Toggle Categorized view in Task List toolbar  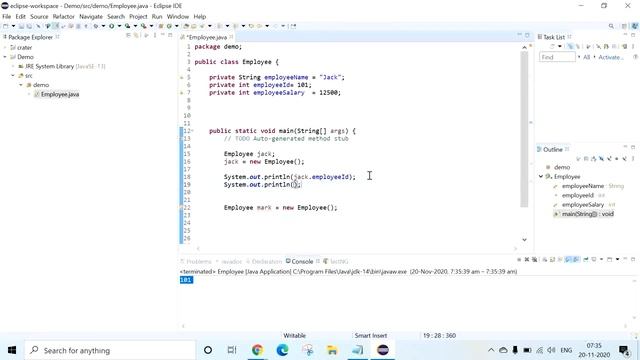tap(570, 46)
